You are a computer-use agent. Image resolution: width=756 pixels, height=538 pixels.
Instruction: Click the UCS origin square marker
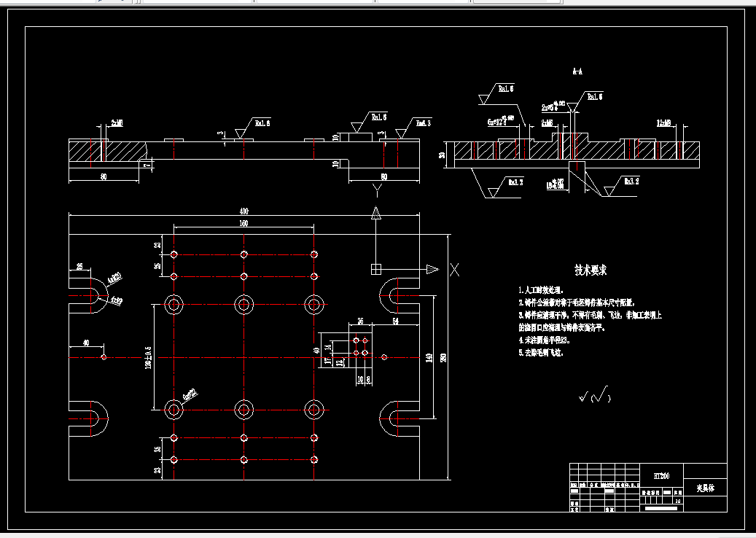[x=376, y=270]
